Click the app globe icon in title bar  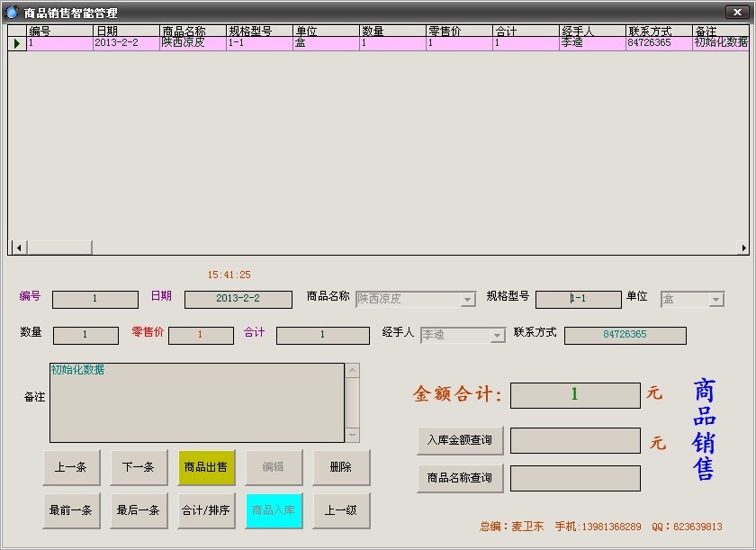click(x=12, y=12)
